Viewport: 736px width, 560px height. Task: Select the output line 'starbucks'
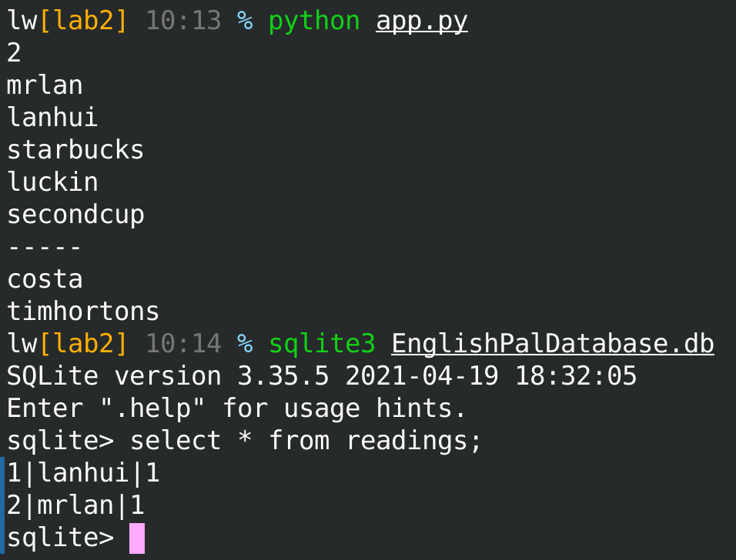[75, 149]
